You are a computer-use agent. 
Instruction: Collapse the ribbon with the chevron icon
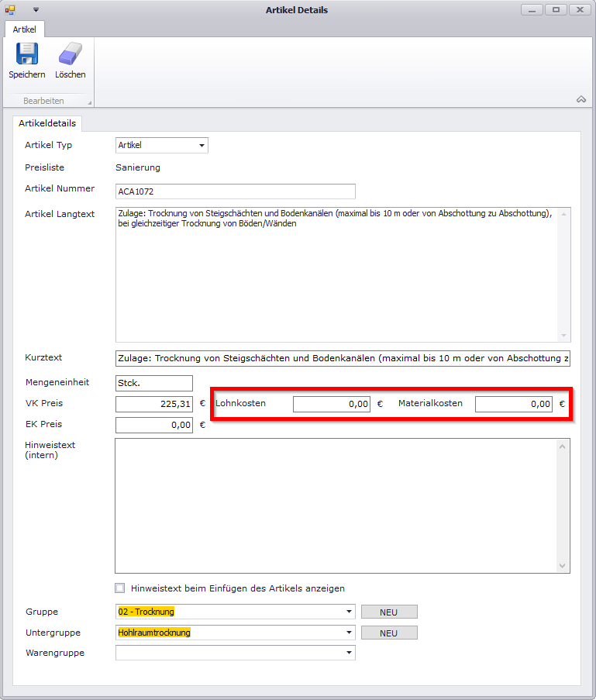coord(580,99)
